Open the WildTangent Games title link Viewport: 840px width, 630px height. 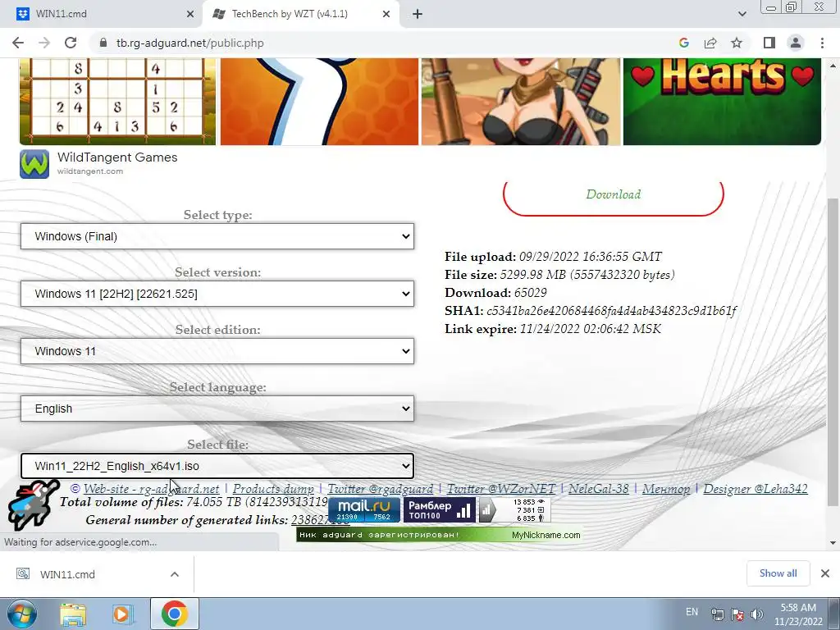pyautogui.click(x=117, y=157)
